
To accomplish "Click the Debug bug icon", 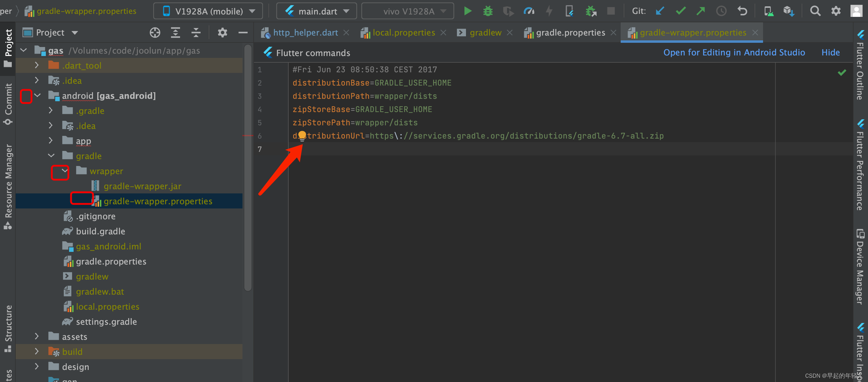I will (x=488, y=11).
